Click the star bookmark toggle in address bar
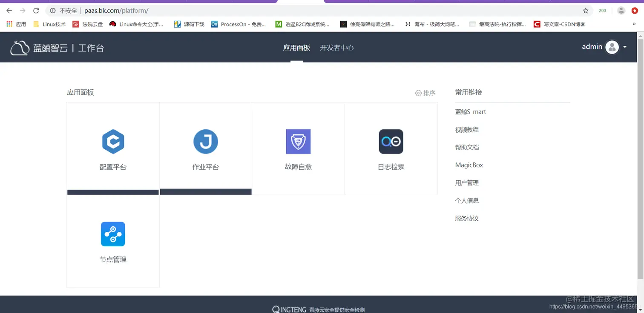Viewport: 644px width, 313px height. click(586, 10)
